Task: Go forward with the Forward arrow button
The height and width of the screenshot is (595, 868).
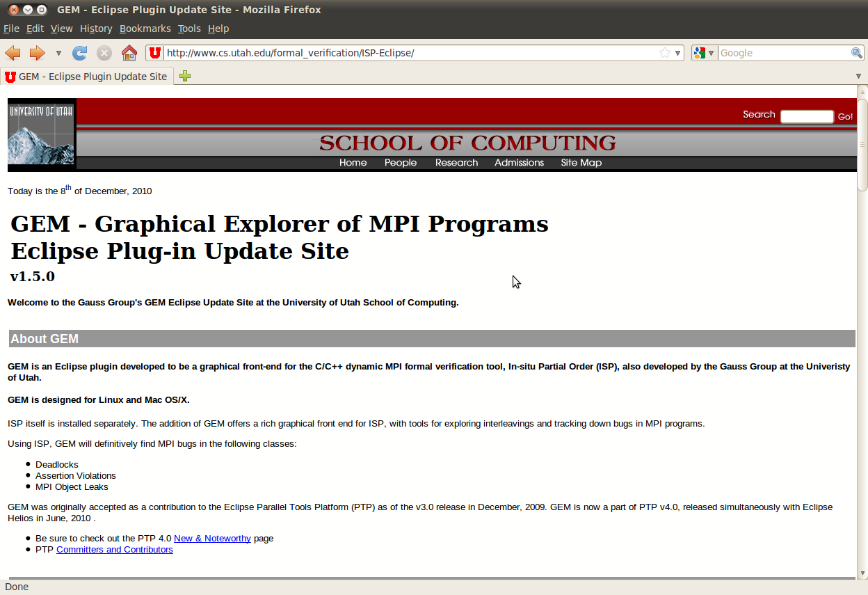Action: (37, 53)
